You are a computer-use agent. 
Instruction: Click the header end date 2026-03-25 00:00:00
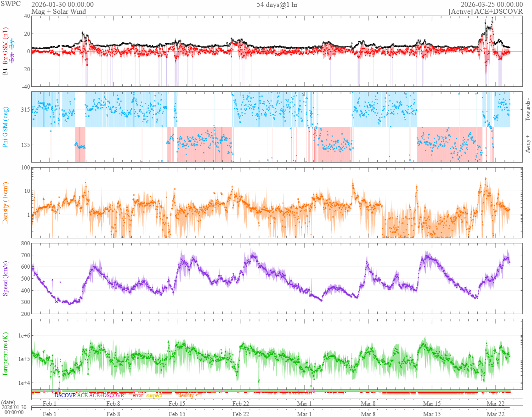tap(492, 5)
